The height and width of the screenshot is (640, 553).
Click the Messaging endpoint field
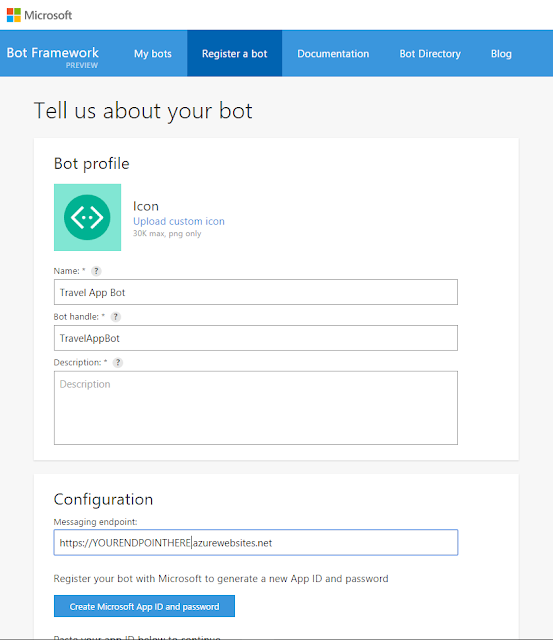pyautogui.click(x=256, y=542)
